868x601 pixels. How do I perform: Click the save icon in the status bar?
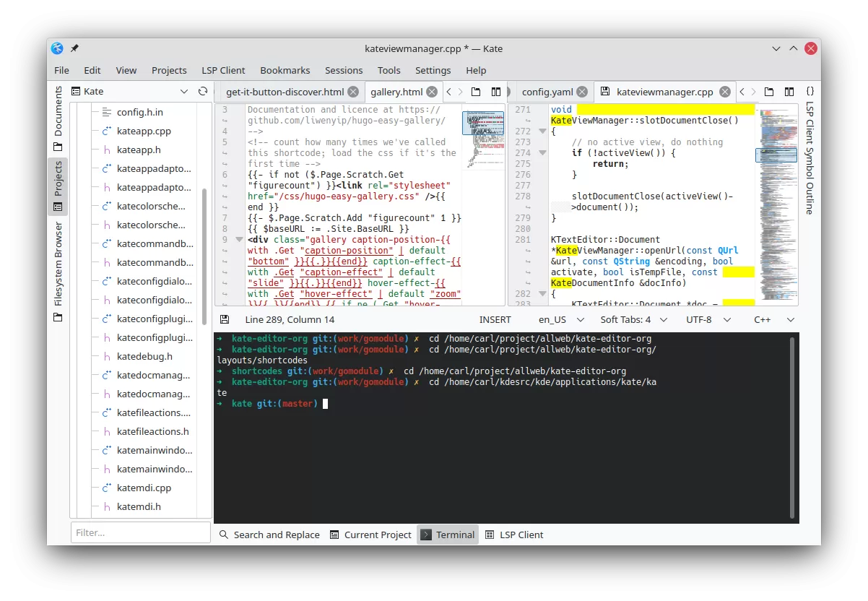point(225,319)
